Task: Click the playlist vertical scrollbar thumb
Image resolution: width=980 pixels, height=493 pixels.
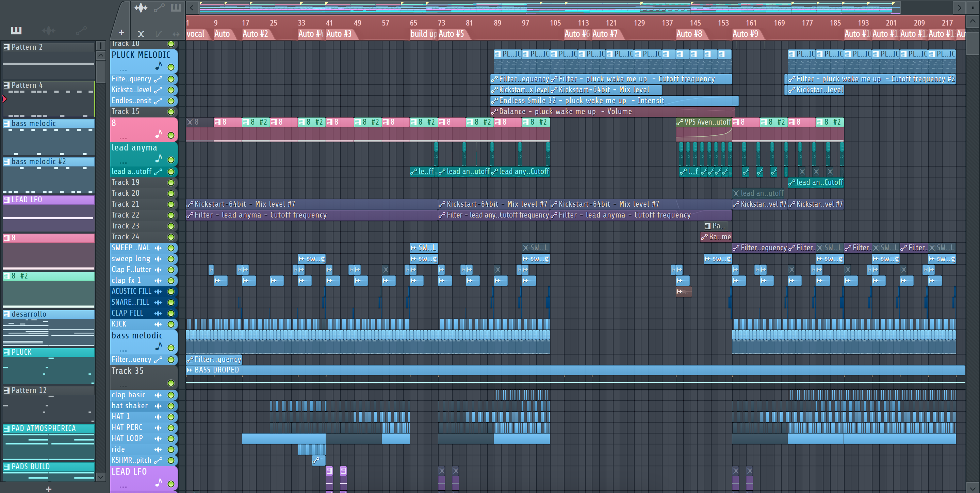Action: tap(973, 44)
